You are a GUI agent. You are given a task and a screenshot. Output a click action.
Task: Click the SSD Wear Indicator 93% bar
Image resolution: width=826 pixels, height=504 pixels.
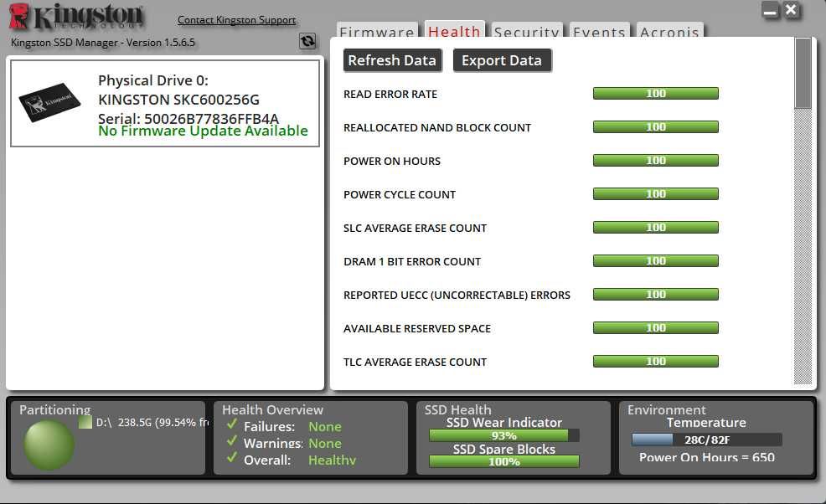[504, 435]
